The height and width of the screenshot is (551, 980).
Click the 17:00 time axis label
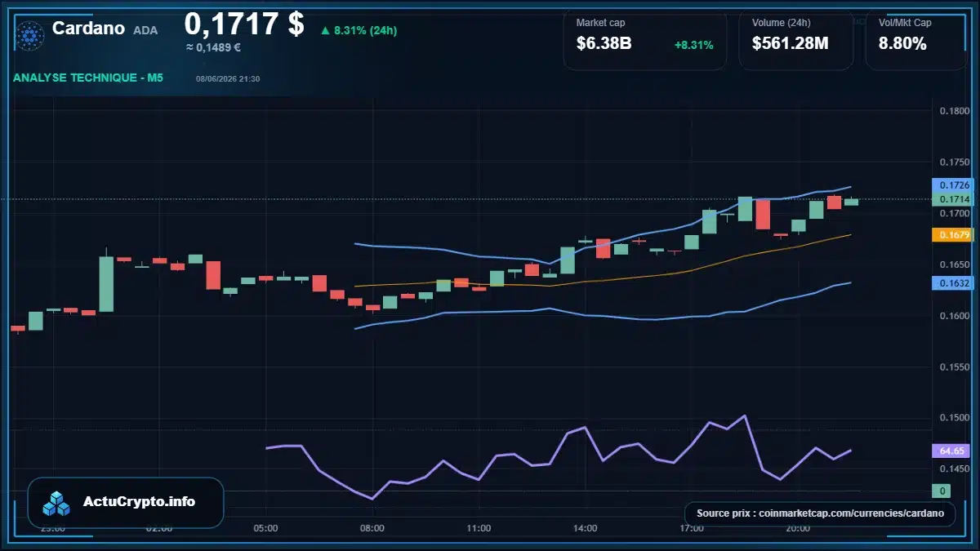692,528
